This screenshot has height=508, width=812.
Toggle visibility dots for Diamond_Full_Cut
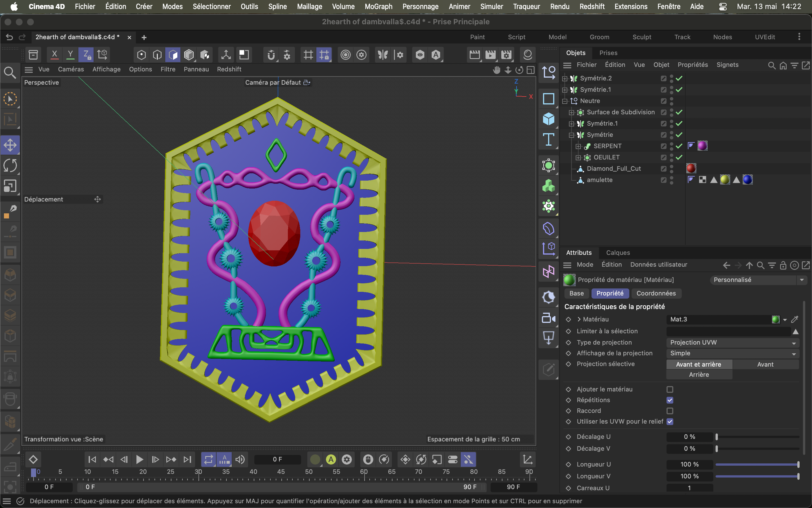(x=671, y=169)
